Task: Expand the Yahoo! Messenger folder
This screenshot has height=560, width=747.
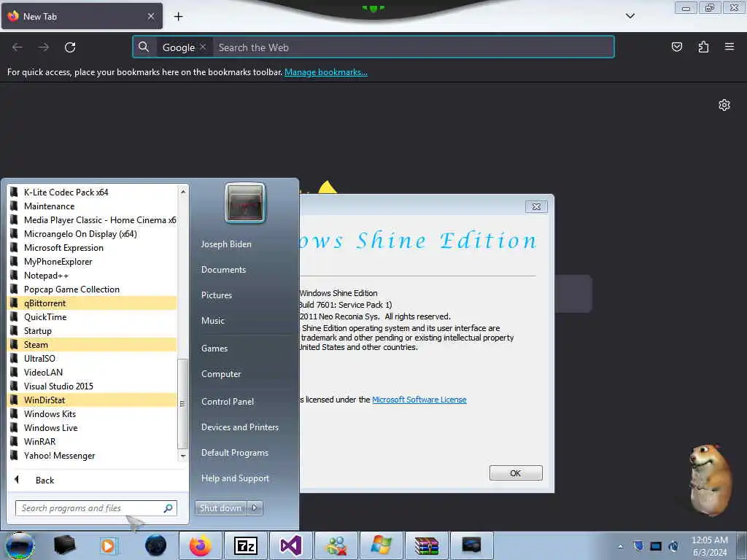Action: click(x=92, y=456)
